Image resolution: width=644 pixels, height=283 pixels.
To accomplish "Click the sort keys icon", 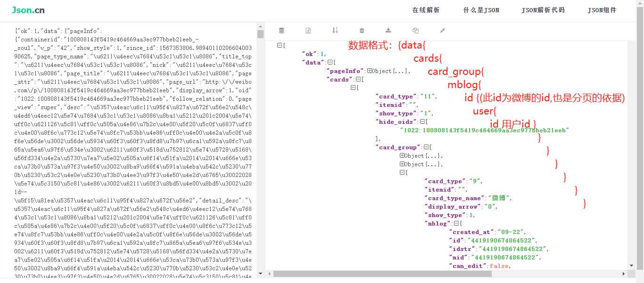I will point(335,31).
